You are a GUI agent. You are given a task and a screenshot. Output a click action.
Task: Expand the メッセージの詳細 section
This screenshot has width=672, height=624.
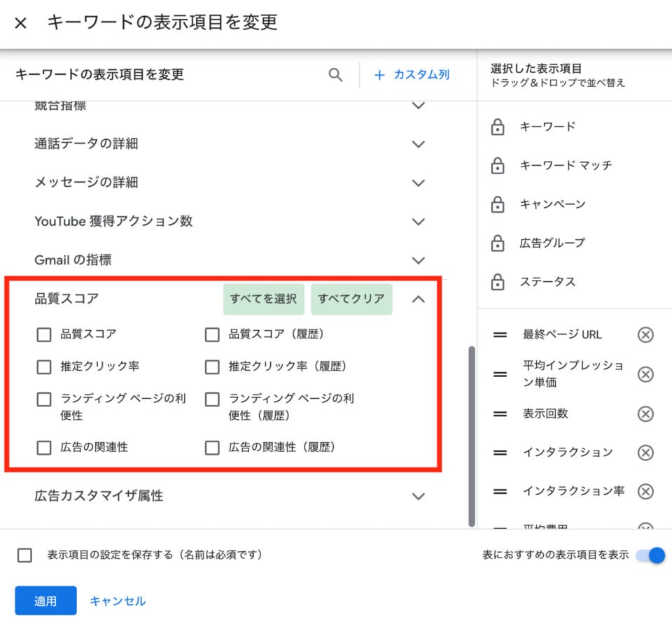(x=419, y=183)
